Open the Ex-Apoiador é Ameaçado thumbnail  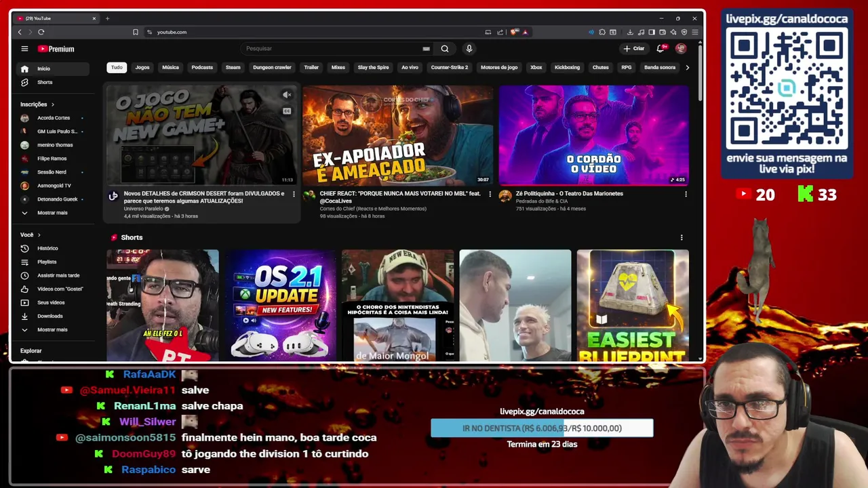click(x=397, y=135)
